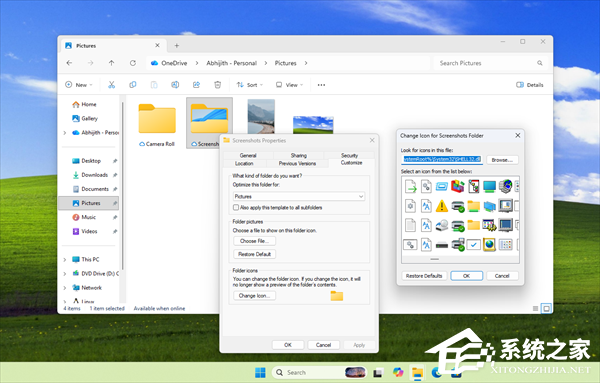
Task: Select the drive with globe and arrow icon
Action: [x=442, y=225]
